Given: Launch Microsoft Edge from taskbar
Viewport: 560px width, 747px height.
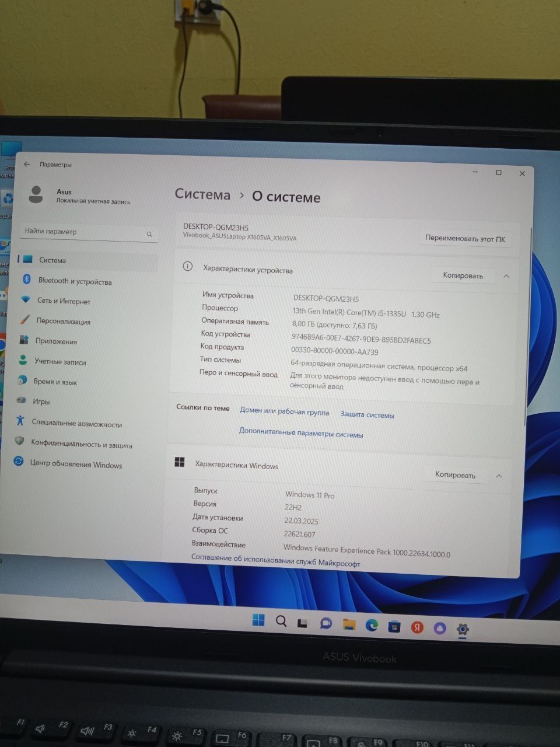Looking at the screenshot, I should click(372, 626).
